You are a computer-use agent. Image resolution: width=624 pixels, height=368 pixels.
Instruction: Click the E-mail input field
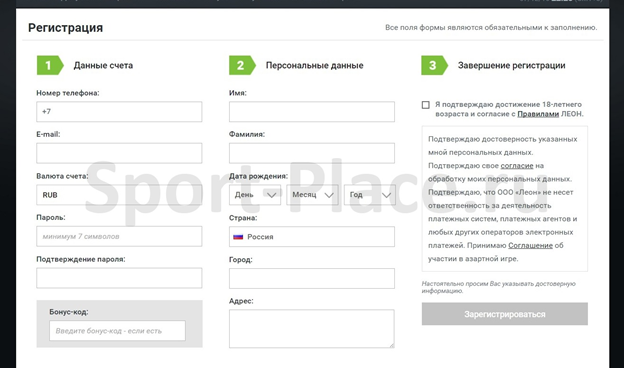(119, 153)
